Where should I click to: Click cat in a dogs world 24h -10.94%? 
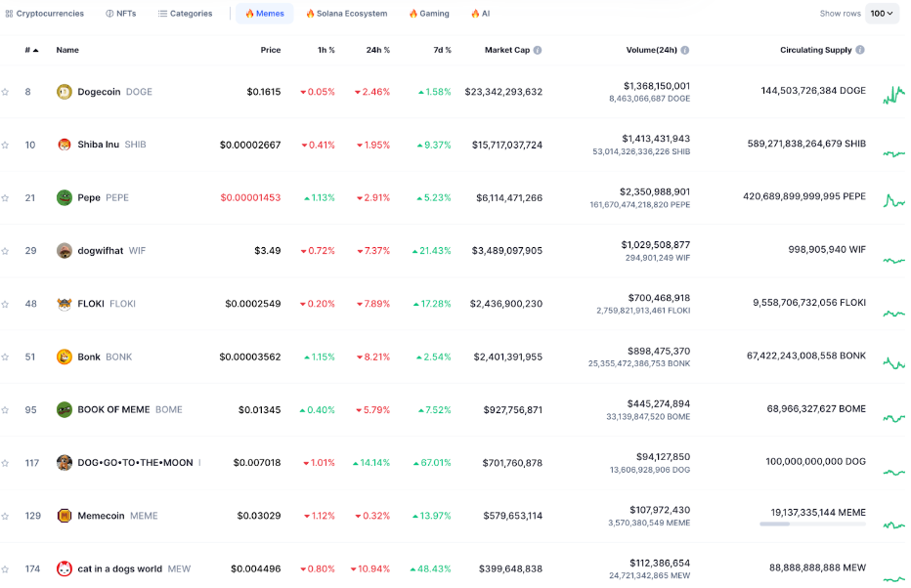370,568
